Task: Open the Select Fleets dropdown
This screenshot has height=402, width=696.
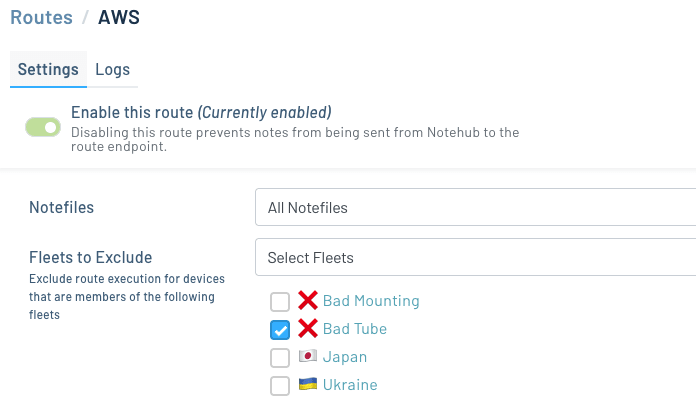Action: point(475,258)
